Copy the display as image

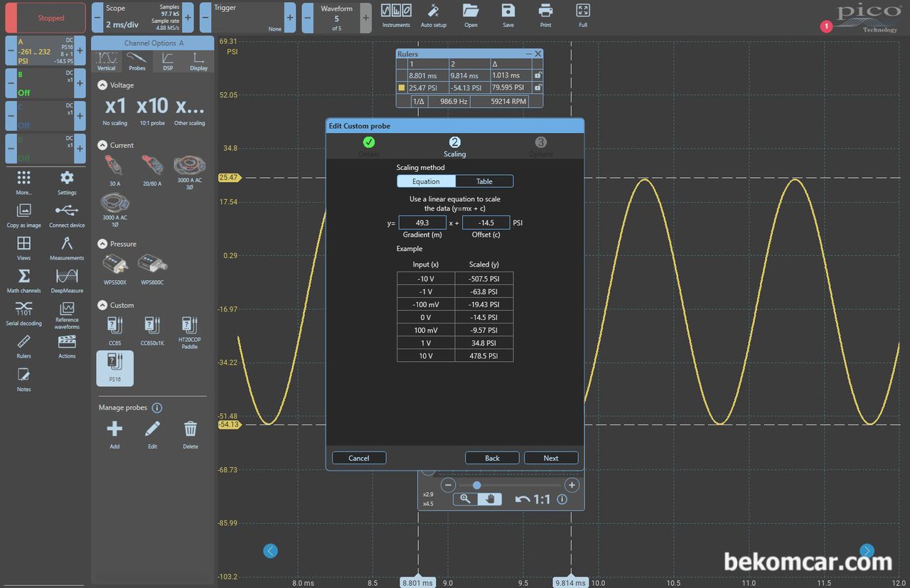(24, 215)
